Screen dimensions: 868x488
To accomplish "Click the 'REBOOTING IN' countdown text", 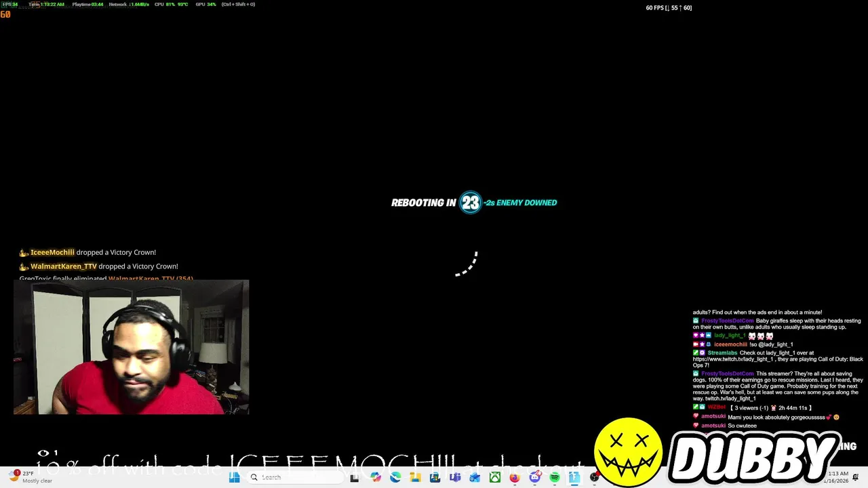I will pyautogui.click(x=423, y=203).
